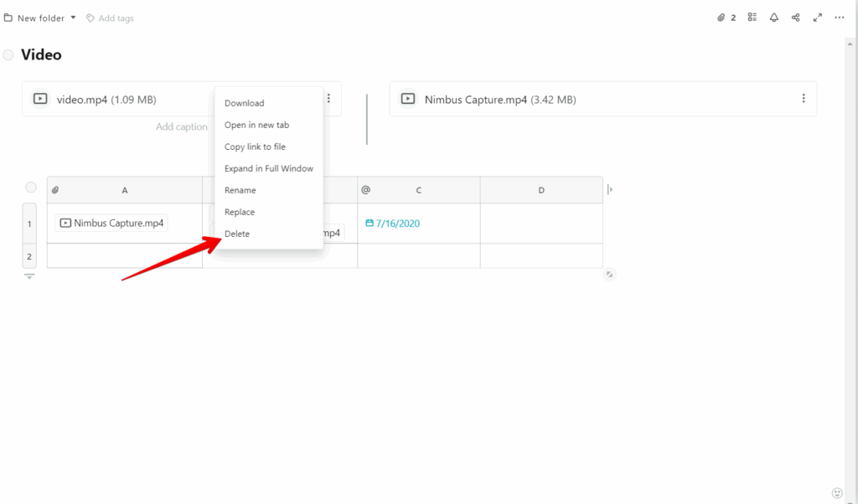Expand the note to full screen
Screen dimensions: 858x504
[818, 18]
